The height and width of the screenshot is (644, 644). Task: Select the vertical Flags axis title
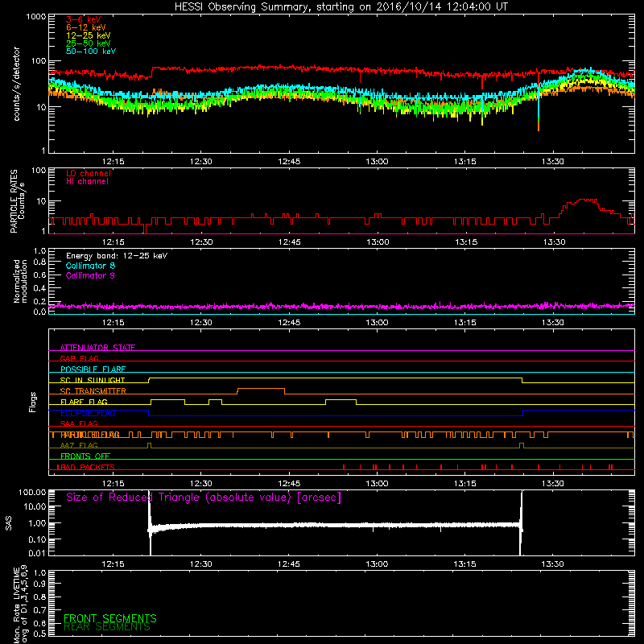click(32, 402)
